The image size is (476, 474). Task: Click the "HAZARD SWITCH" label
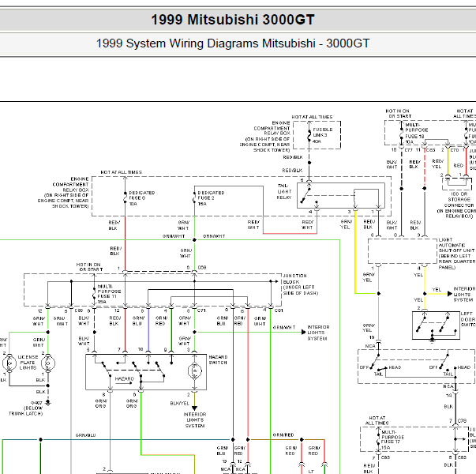click(218, 359)
